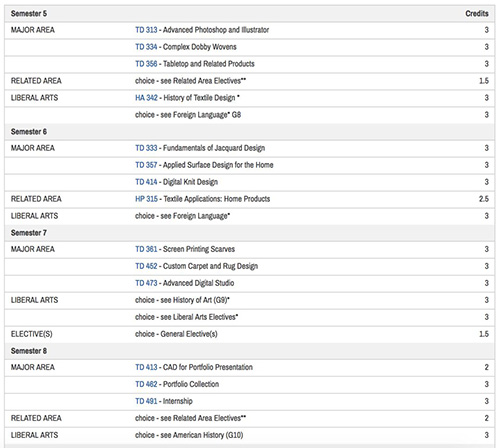Screen dimensions: 500x448
Task: Select the Semester 6 header row
Action: click(x=250, y=132)
